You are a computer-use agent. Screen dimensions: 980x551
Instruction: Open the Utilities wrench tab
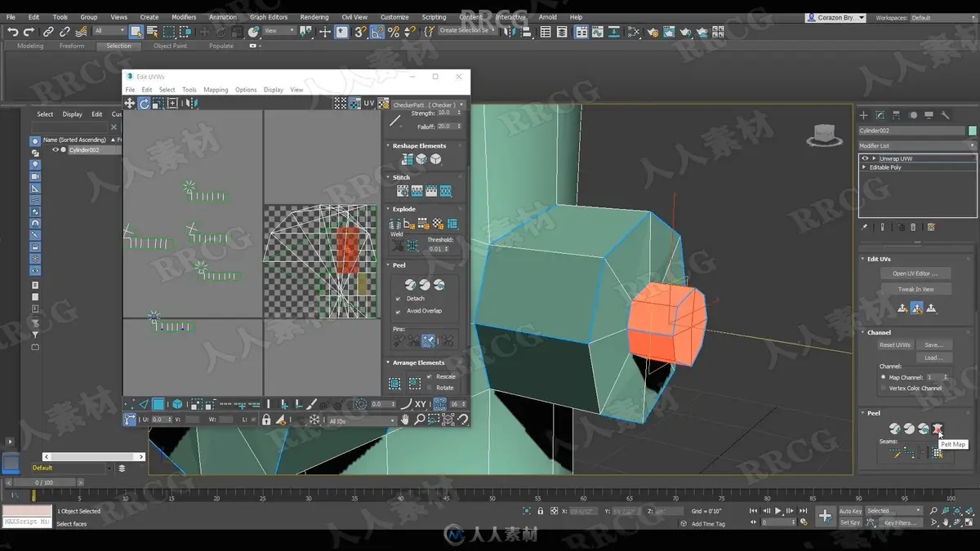[x=946, y=115]
